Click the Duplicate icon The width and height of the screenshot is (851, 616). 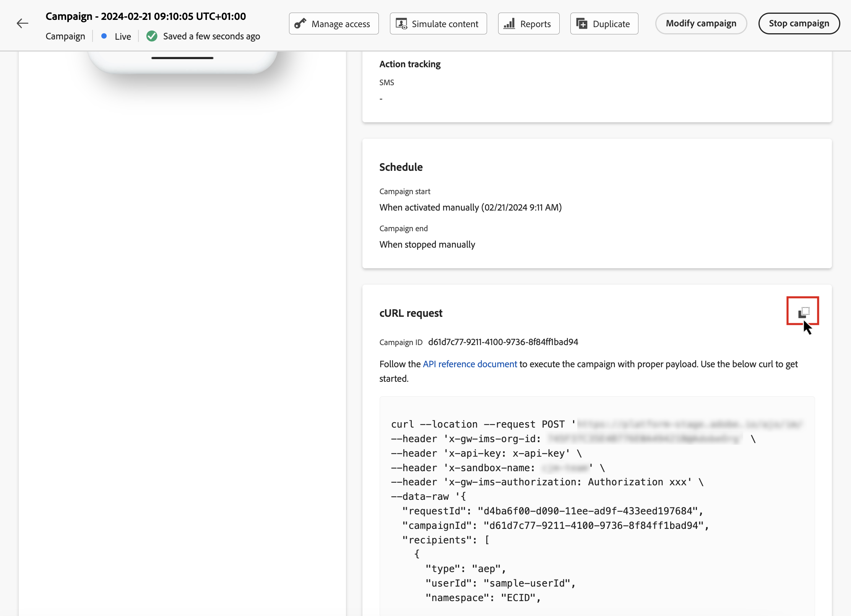[x=581, y=24]
